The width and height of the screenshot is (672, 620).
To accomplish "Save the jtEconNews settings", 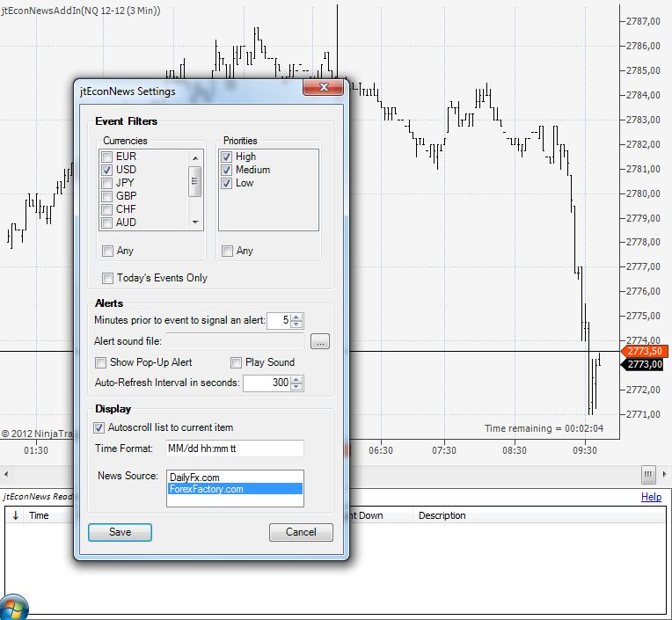I will click(120, 532).
